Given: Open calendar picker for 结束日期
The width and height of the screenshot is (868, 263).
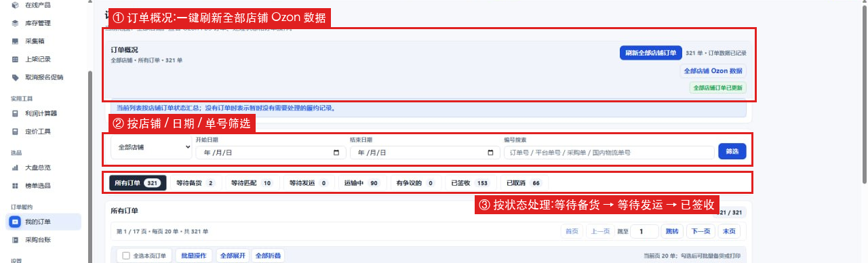Looking at the screenshot, I should coord(491,153).
